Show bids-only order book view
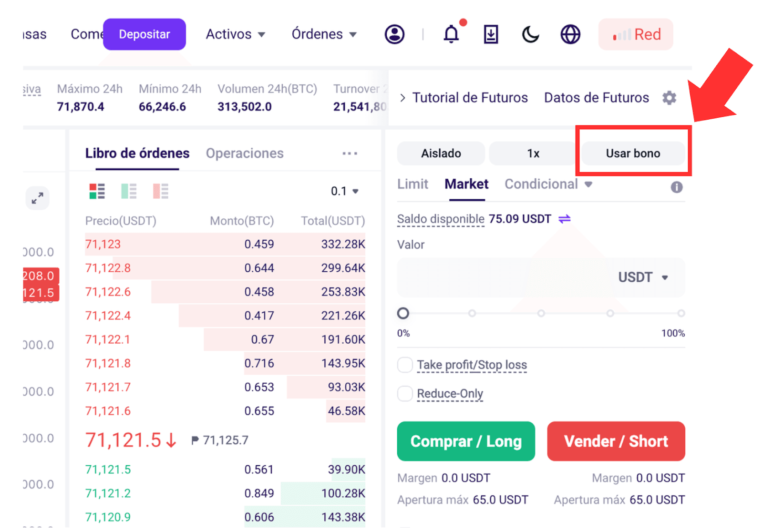 [x=129, y=191]
